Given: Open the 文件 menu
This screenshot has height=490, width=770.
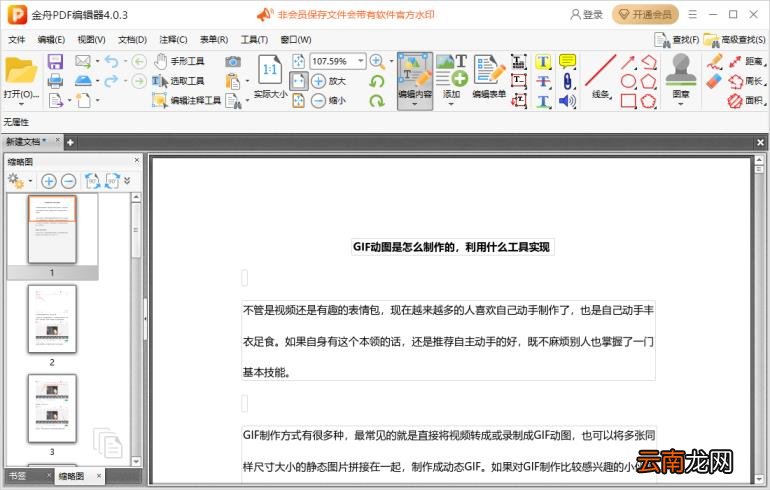Looking at the screenshot, I should [17, 39].
